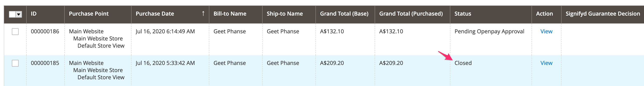
Task: Click the Closed status cell
Action: 463,63
